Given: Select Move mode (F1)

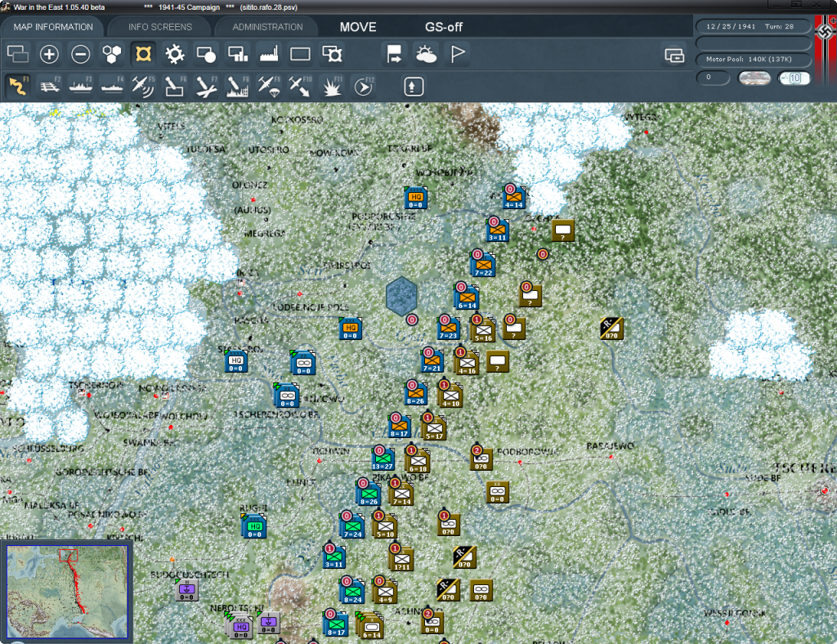Looking at the screenshot, I should click(18, 86).
